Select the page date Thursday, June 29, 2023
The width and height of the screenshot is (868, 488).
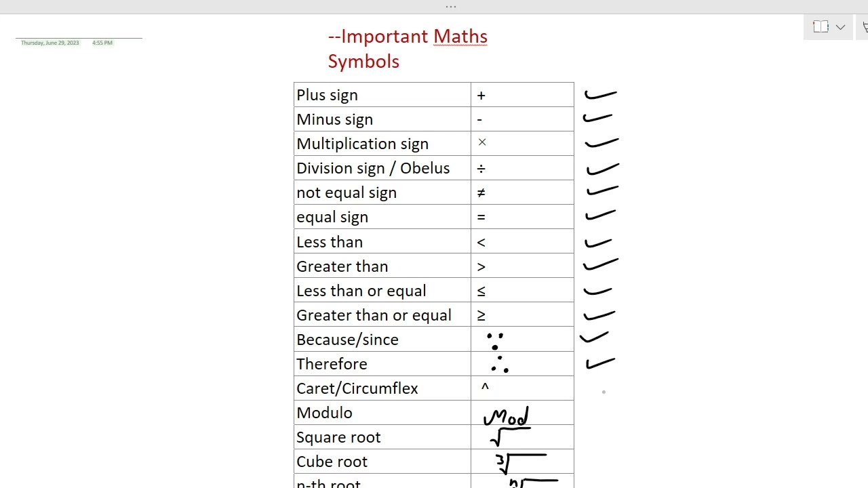point(50,43)
